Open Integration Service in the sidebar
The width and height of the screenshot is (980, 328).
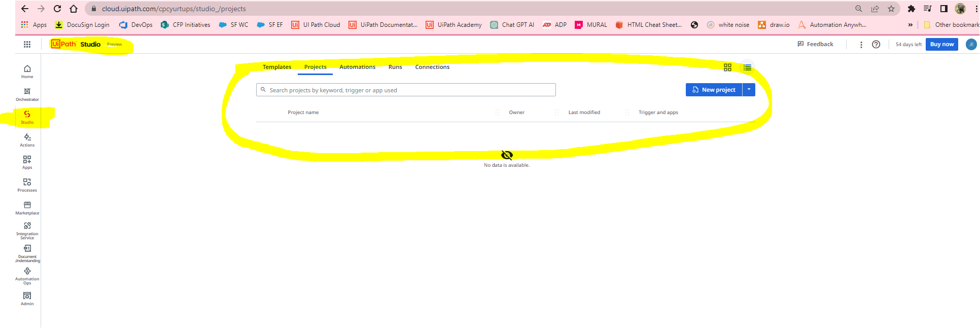coord(27,231)
